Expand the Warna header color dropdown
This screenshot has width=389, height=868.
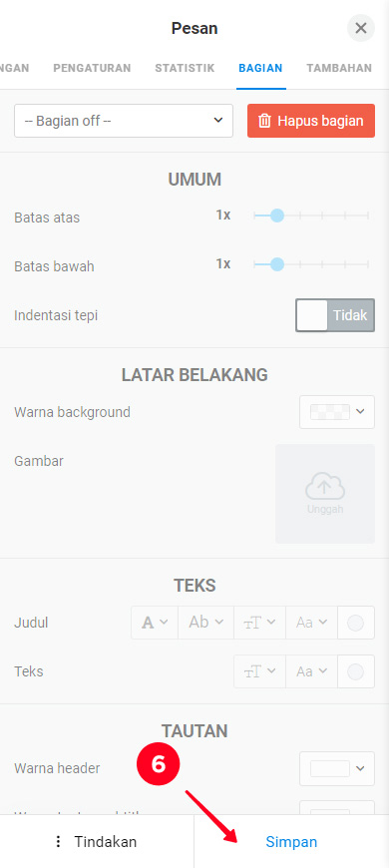[337, 768]
